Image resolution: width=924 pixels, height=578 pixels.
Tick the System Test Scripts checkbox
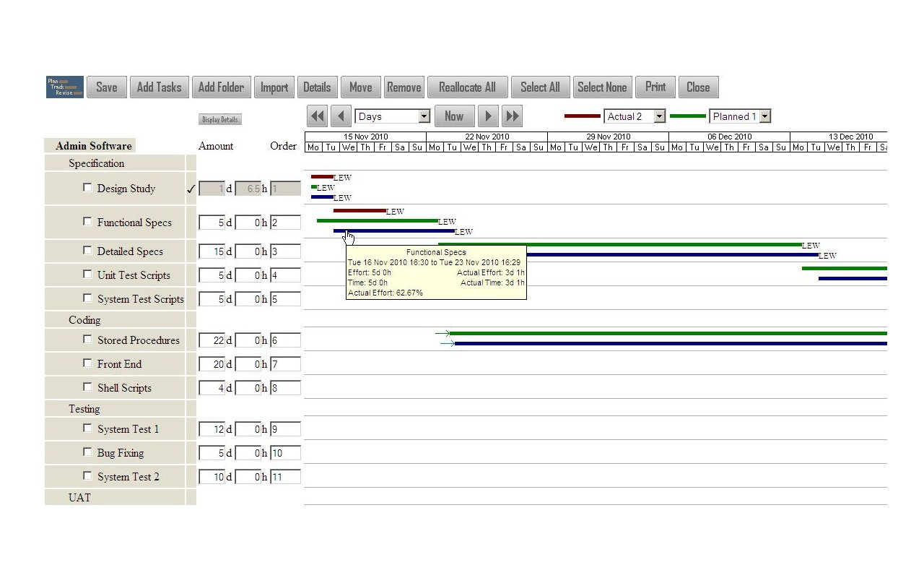(x=87, y=298)
